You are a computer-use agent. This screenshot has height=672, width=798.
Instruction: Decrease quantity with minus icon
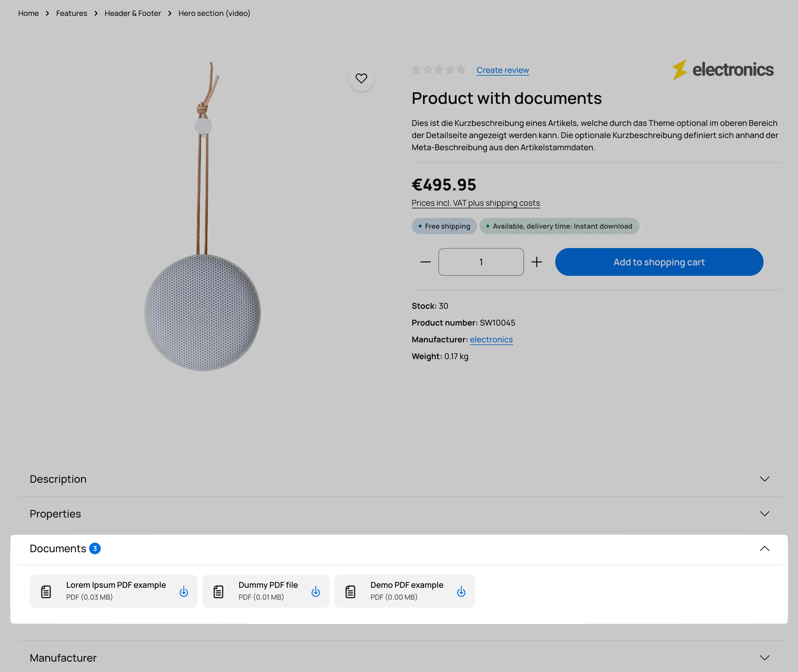425,262
